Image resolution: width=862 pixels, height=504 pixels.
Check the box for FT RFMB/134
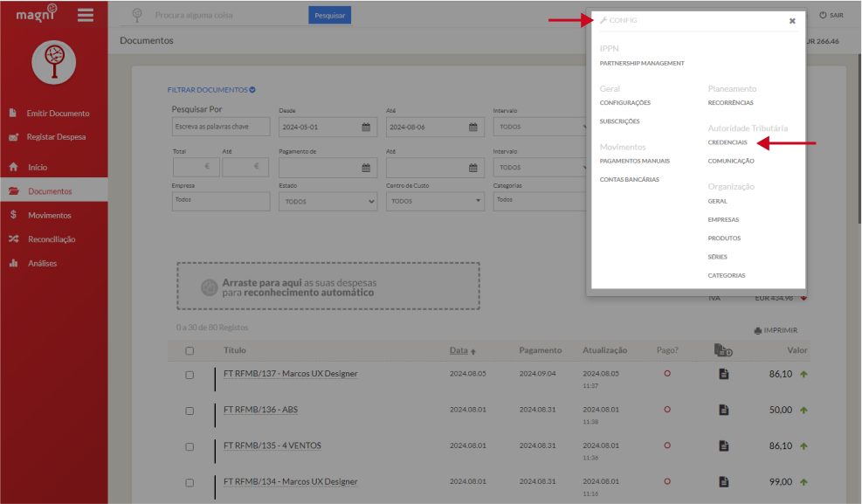click(x=190, y=482)
